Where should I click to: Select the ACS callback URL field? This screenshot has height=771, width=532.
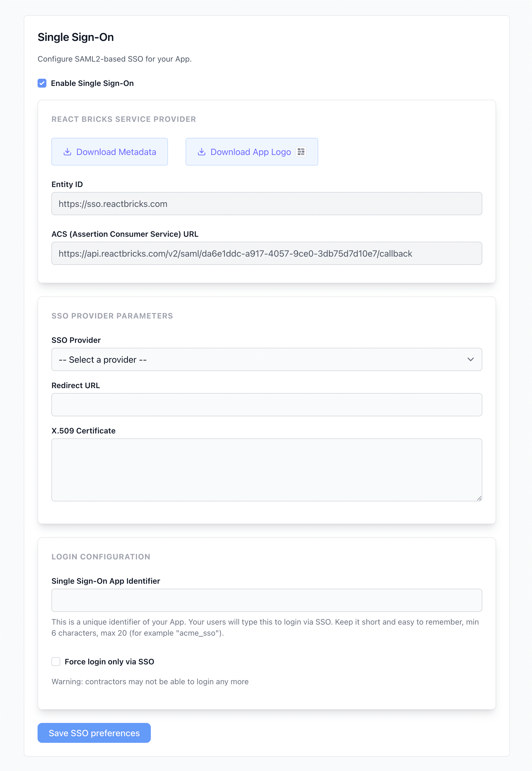[x=266, y=253]
